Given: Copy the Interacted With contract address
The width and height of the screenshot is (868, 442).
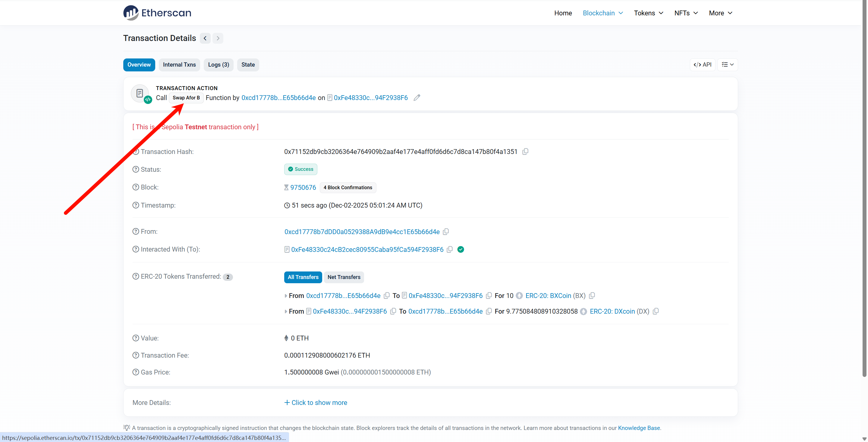Looking at the screenshot, I should coord(449,250).
